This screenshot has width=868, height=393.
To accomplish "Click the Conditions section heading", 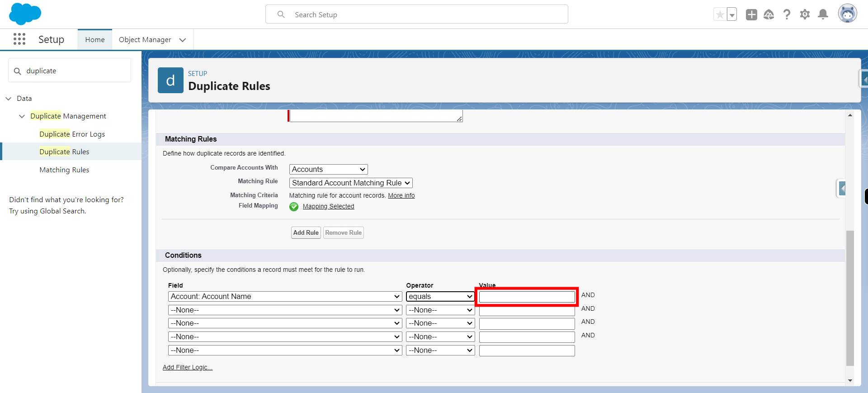I will tap(183, 256).
